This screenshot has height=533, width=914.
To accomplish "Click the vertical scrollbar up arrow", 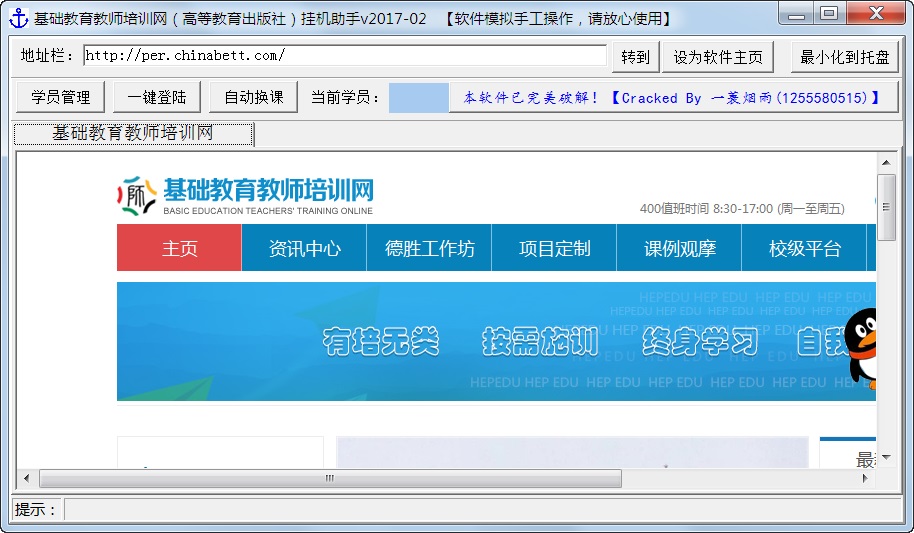I will 886,162.
